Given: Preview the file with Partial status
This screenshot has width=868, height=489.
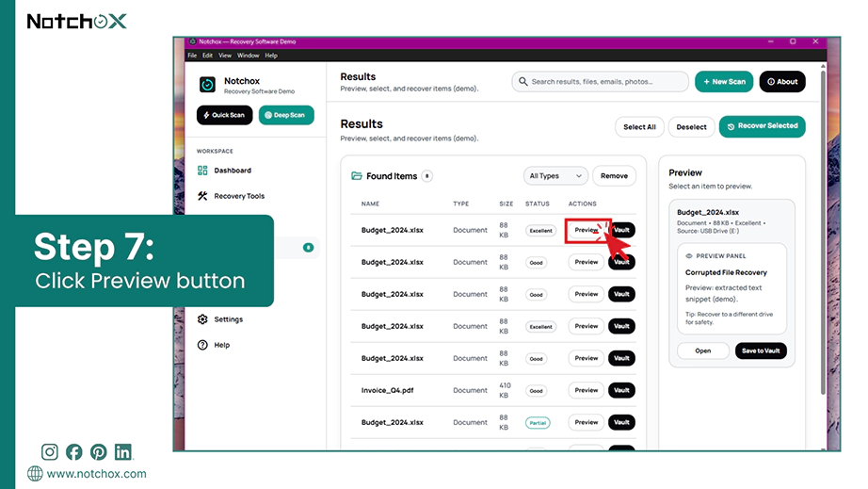Looking at the screenshot, I should click(x=587, y=422).
